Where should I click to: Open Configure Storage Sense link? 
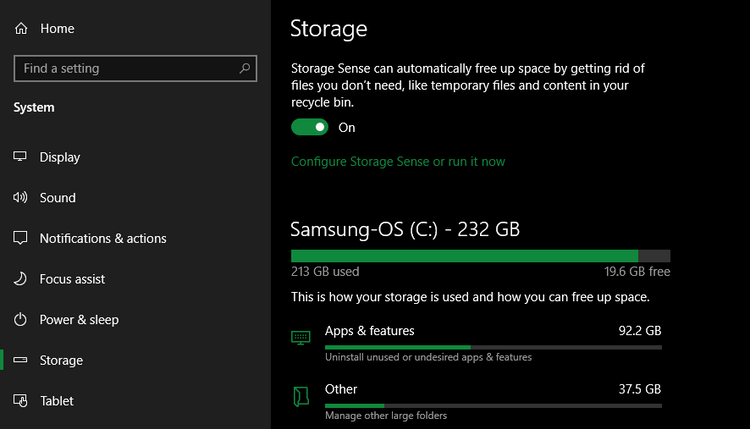(x=398, y=161)
